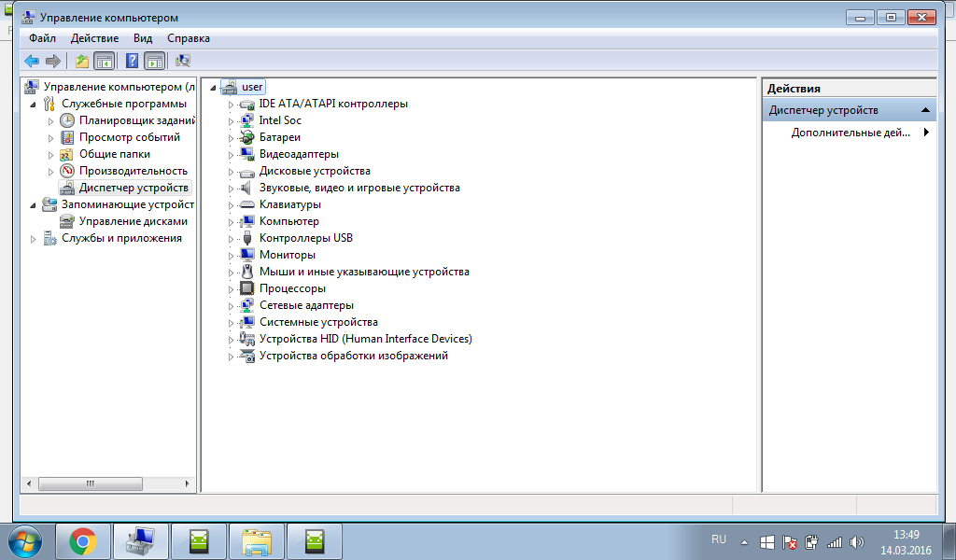This screenshot has height=560, width=956.
Task: Show hidden tray icons arrow
Action: tap(744, 541)
